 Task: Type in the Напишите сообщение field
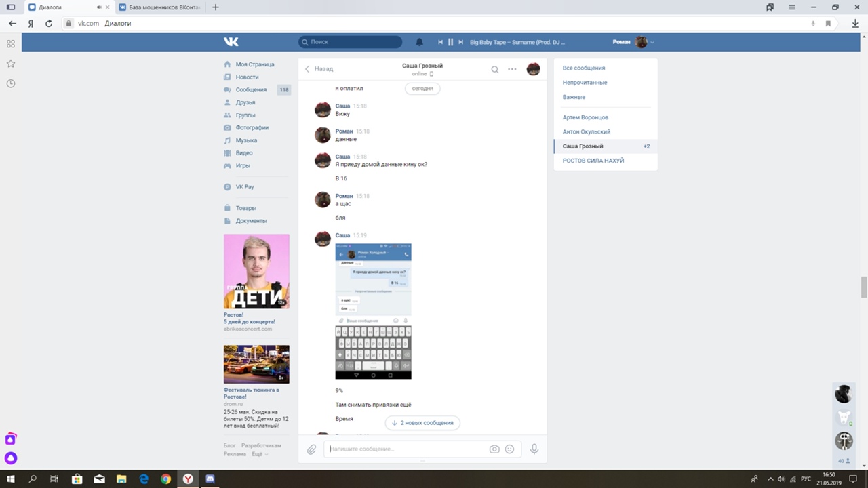[407, 449]
